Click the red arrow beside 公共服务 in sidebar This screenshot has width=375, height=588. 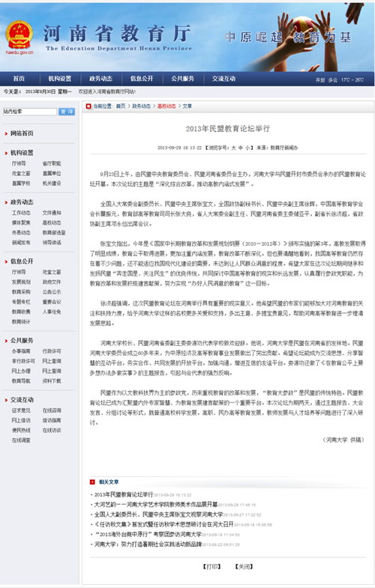[6, 341]
